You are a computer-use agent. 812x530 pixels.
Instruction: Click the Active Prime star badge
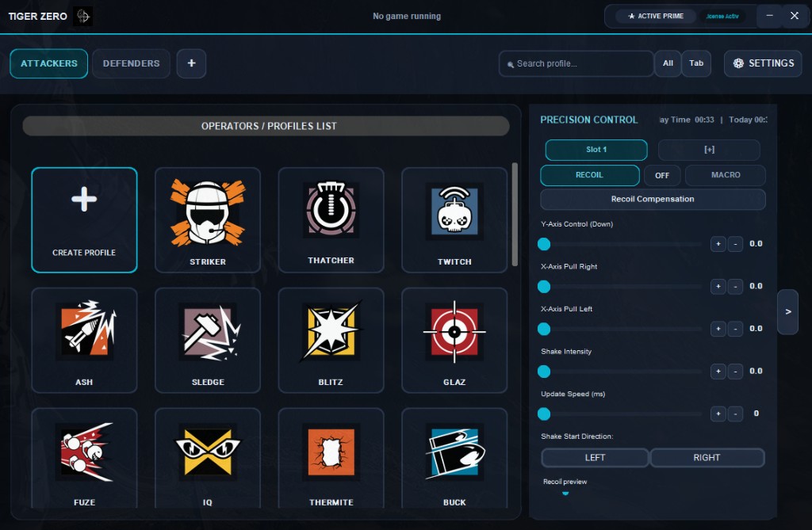(656, 16)
